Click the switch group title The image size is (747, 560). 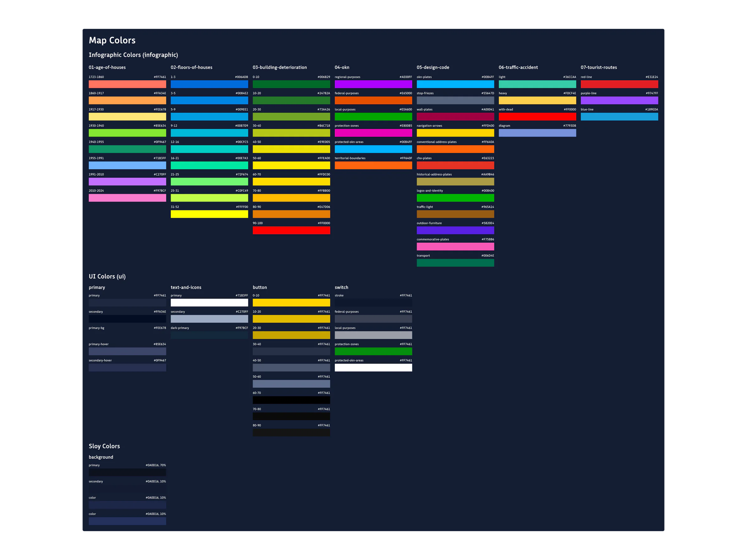[x=341, y=287]
